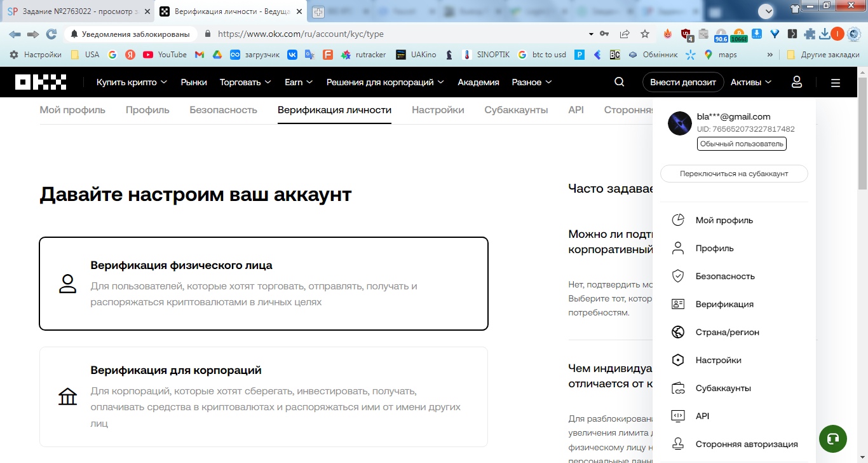Click the share page icon in address bar
The height and width of the screenshot is (463, 868).
(625, 34)
